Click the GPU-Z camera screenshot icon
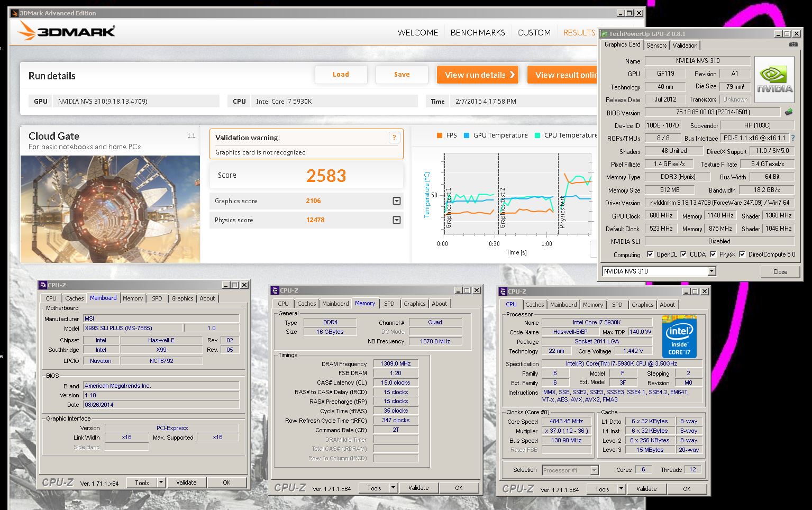The width and height of the screenshot is (812, 510). click(x=793, y=44)
